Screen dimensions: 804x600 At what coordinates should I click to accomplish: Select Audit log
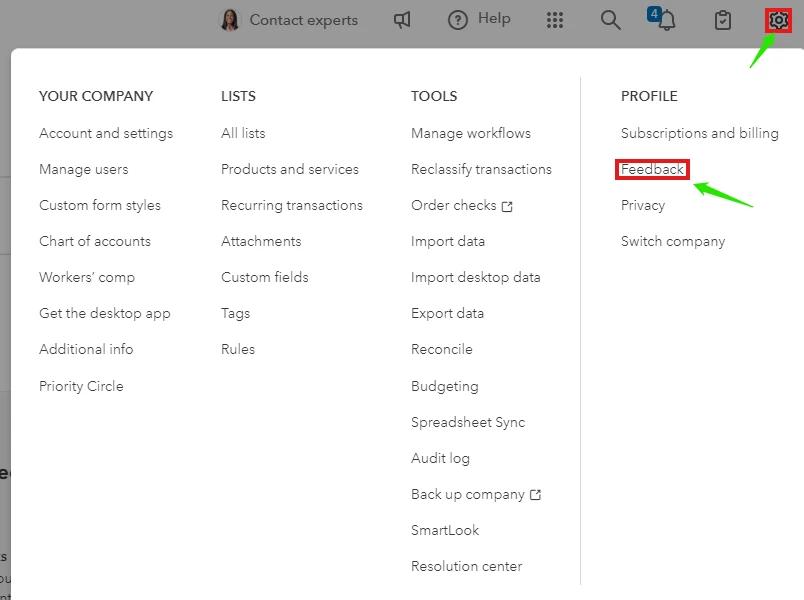[x=440, y=458]
